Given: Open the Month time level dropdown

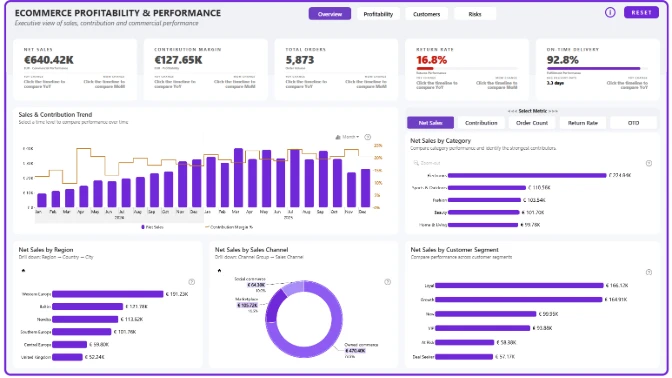Looking at the screenshot, I should [348, 137].
